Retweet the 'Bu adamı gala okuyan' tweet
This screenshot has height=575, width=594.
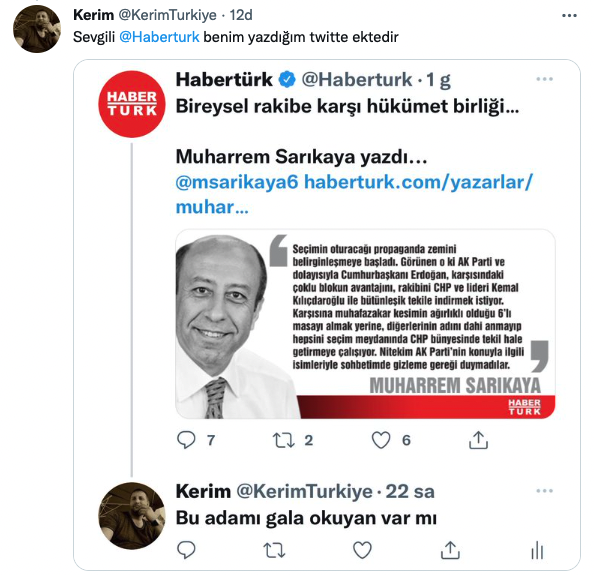(x=274, y=550)
